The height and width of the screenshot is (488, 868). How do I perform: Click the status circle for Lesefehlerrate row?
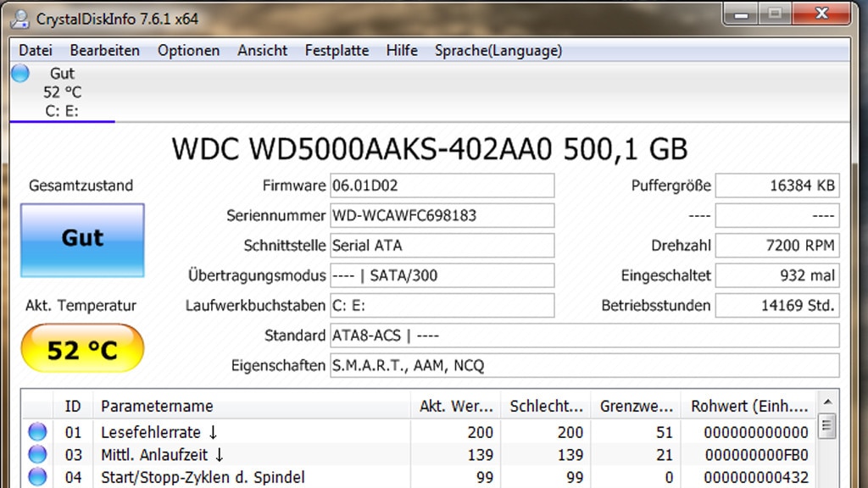[37, 431]
